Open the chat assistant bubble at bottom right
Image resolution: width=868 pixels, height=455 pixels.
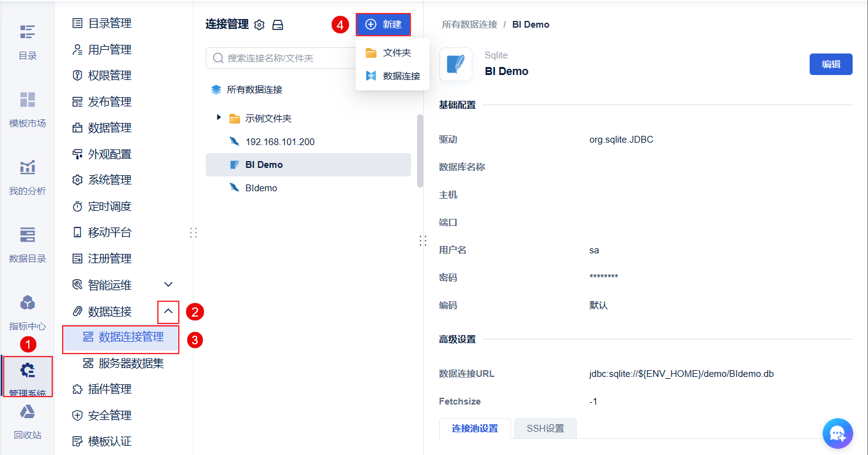837,433
